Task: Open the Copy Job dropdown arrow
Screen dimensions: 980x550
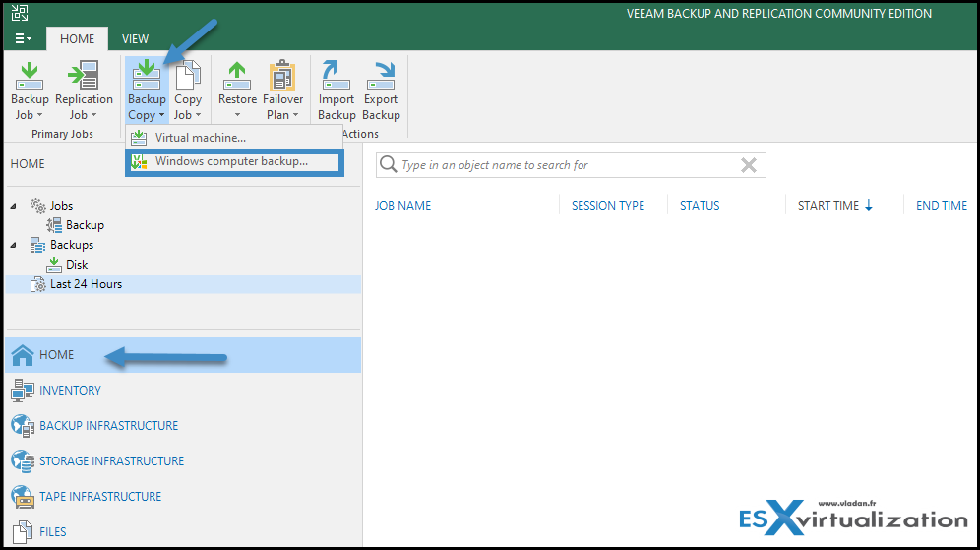Action: click(198, 116)
